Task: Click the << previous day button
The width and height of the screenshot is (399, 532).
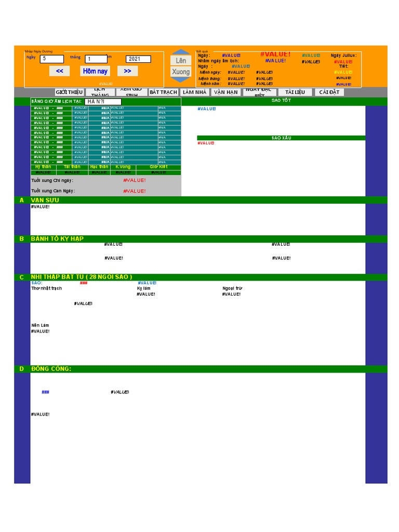Action: [59, 71]
